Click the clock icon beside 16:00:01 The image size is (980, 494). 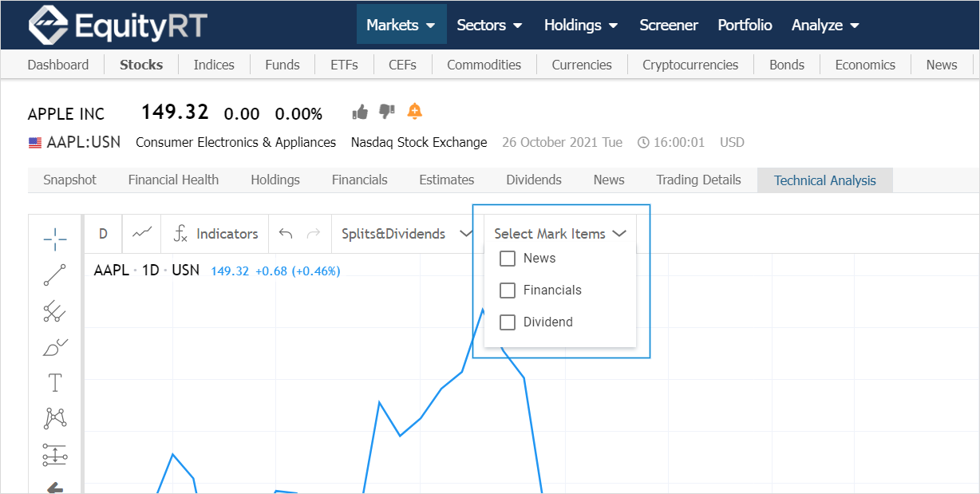(644, 143)
